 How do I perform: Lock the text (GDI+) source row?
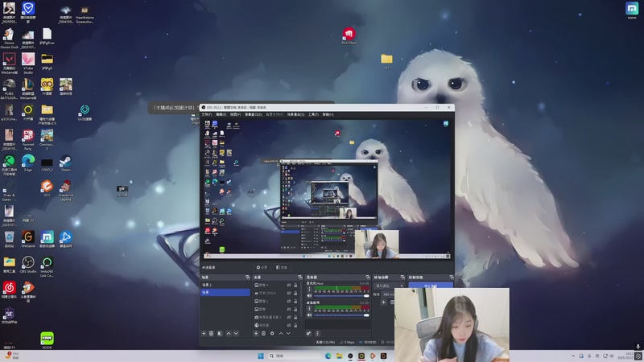click(x=295, y=293)
